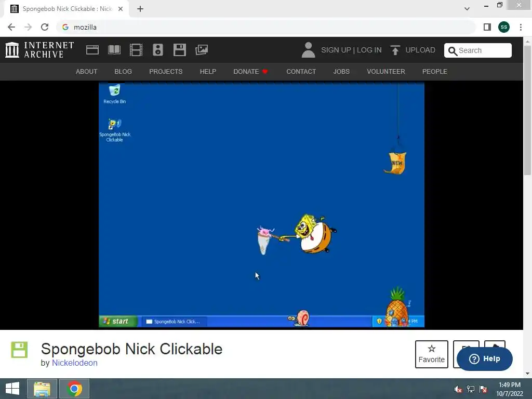Open the SS Chrome profile avatar

coord(504,27)
